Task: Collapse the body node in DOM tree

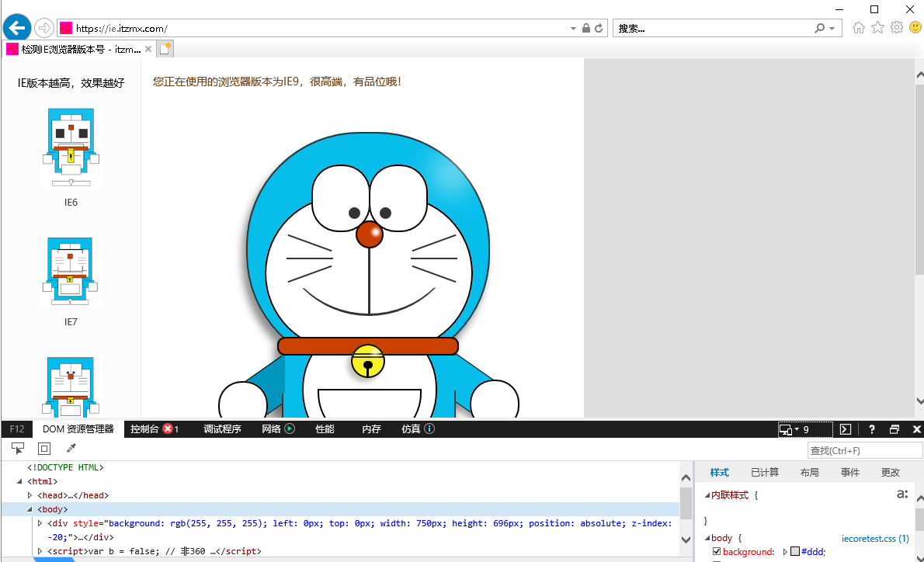Action: coord(30,509)
